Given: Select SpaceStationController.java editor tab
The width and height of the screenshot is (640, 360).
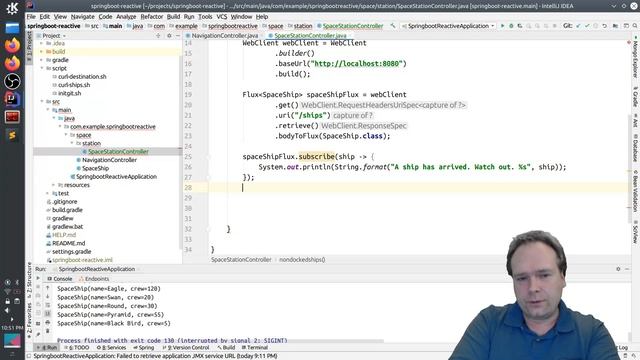Looking at the screenshot, I should click(310, 36).
